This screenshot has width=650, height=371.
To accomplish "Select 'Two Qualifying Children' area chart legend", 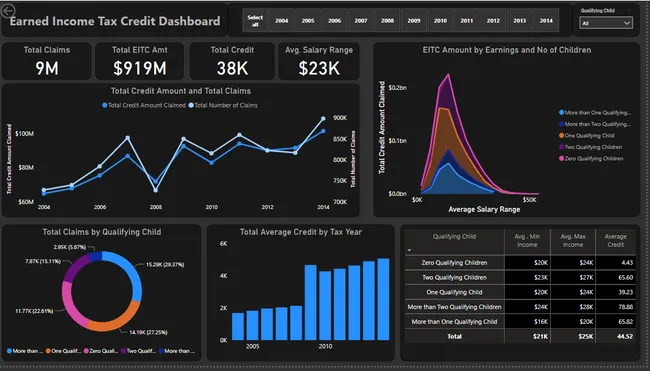I will (x=590, y=147).
